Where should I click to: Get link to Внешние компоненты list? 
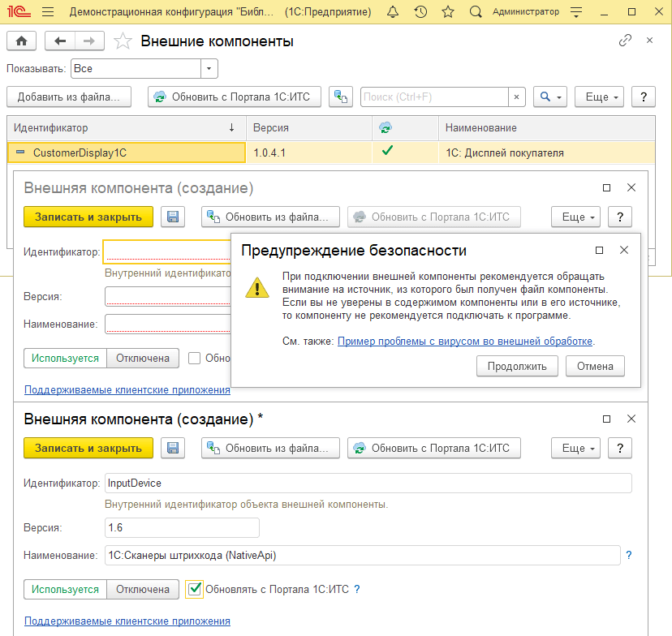point(625,41)
